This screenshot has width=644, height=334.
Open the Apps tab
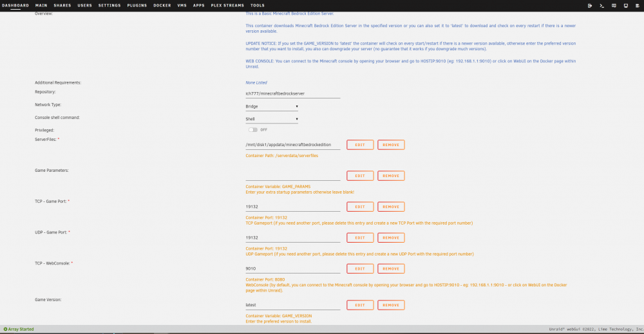click(199, 5)
